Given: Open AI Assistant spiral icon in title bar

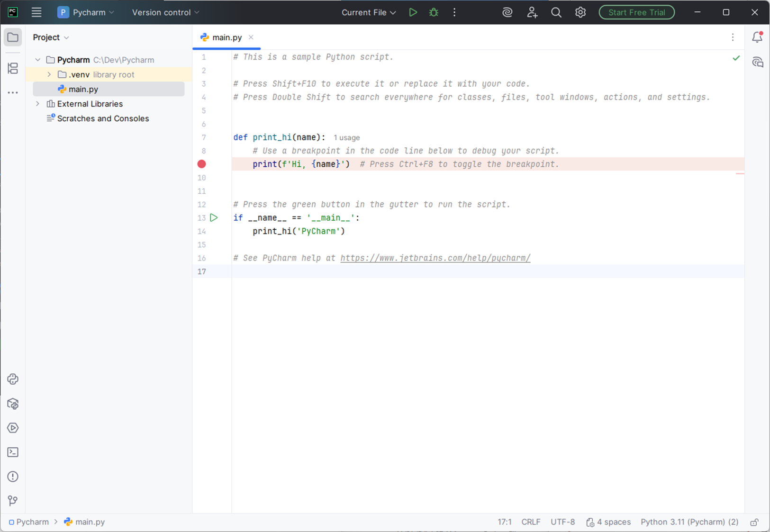Looking at the screenshot, I should (507, 12).
